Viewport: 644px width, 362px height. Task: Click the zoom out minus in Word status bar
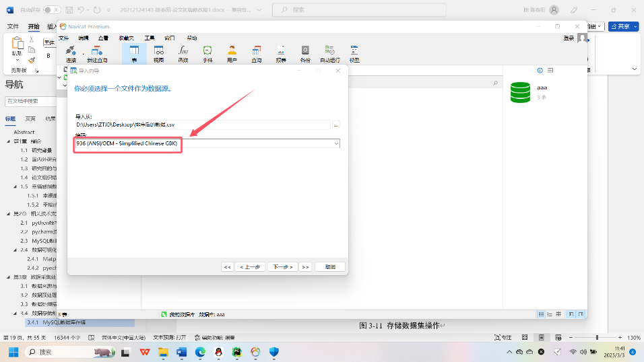(571, 337)
